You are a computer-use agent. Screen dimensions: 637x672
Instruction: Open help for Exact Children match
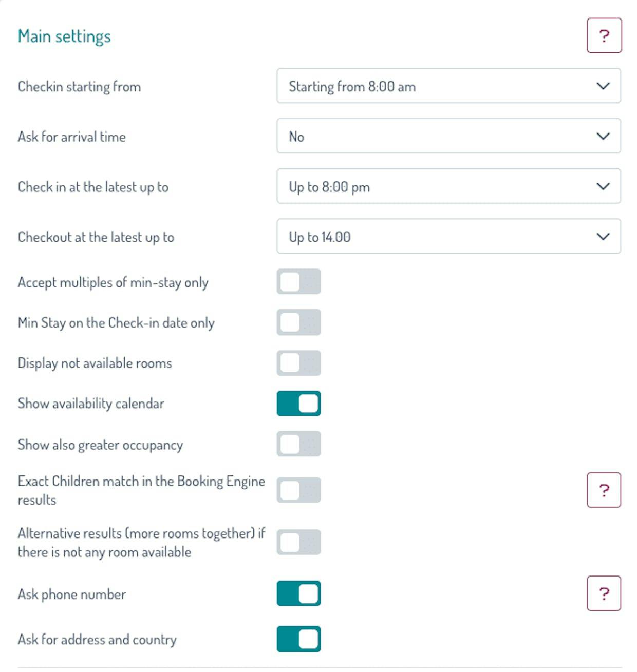(x=604, y=490)
